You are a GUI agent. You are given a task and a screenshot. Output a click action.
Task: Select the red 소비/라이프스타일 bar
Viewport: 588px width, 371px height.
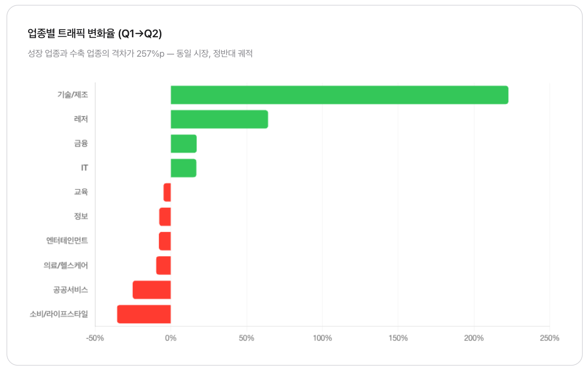(x=144, y=314)
